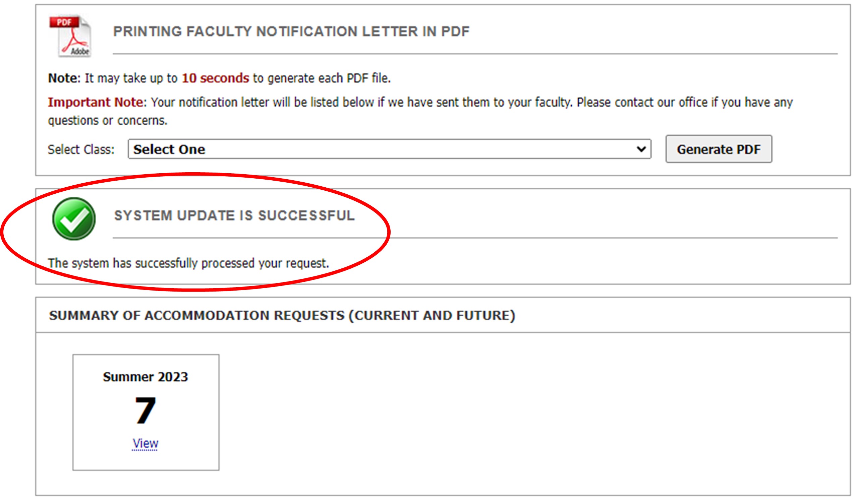859x504 pixels.
Task: Click the Printing Faculty Notification Letter heading
Action: pos(292,31)
